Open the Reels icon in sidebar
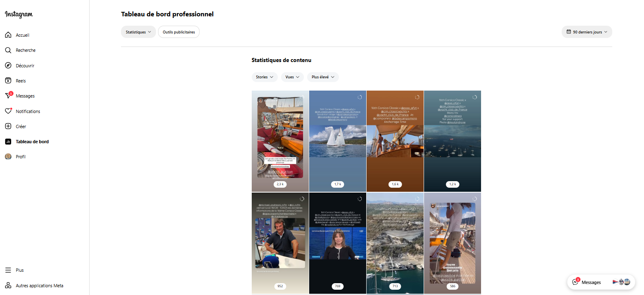This screenshot has height=295, width=644. tap(8, 81)
